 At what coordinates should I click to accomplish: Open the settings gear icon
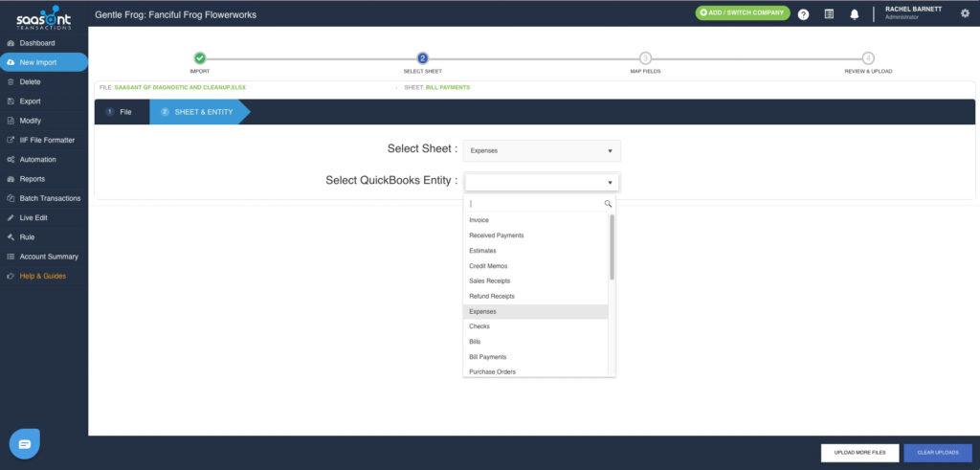[965, 13]
